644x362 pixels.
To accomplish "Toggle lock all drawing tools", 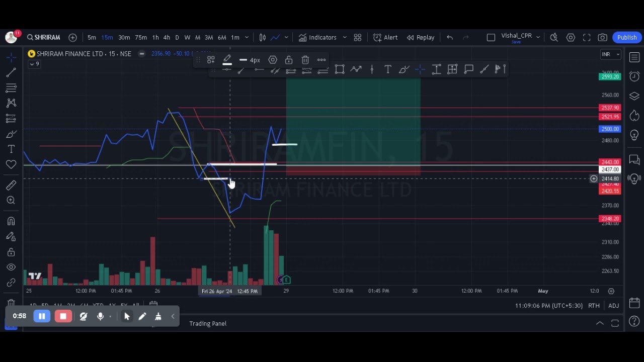I will click(x=11, y=252).
